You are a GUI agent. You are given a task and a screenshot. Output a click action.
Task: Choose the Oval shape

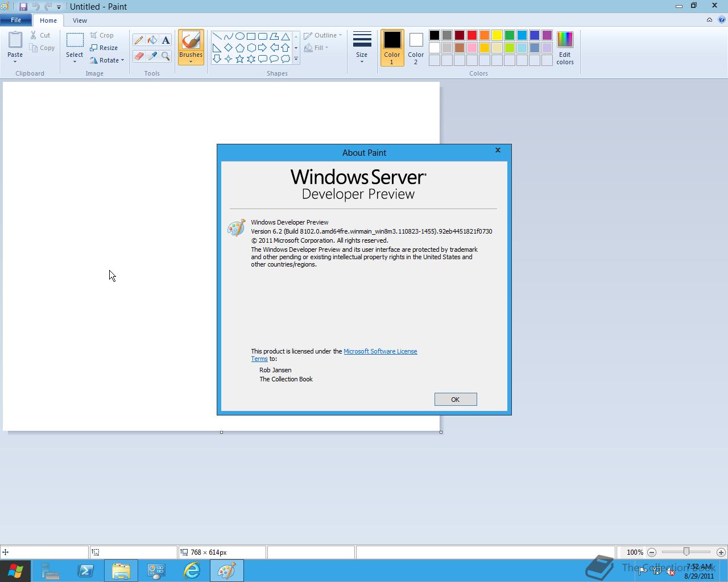coord(239,36)
